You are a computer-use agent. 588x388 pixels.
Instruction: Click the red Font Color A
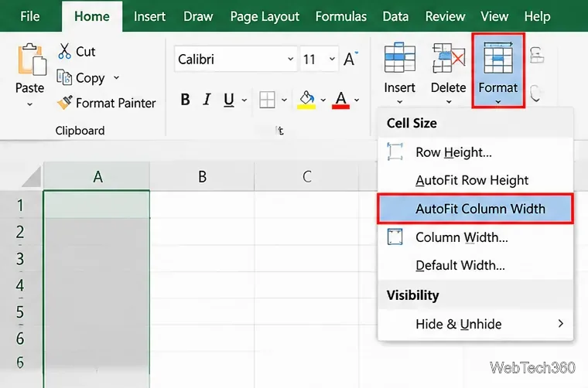pos(340,100)
